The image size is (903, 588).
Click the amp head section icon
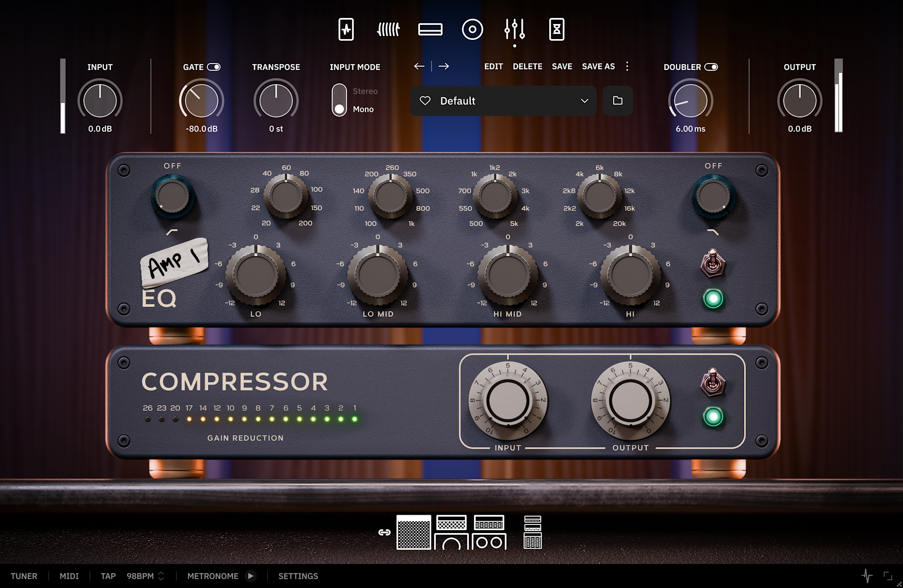point(430,30)
